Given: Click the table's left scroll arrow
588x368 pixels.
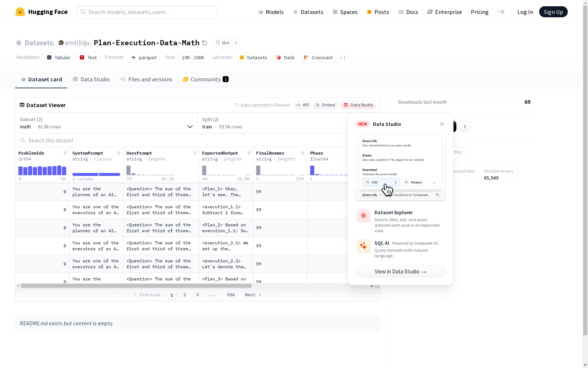Looking at the screenshot, I should tap(18, 286).
